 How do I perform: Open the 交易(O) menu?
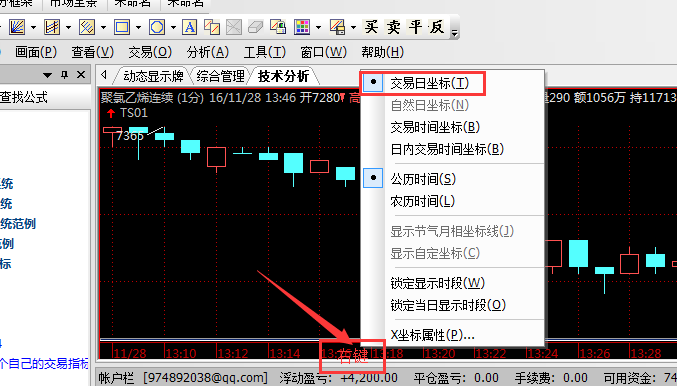tap(150, 52)
